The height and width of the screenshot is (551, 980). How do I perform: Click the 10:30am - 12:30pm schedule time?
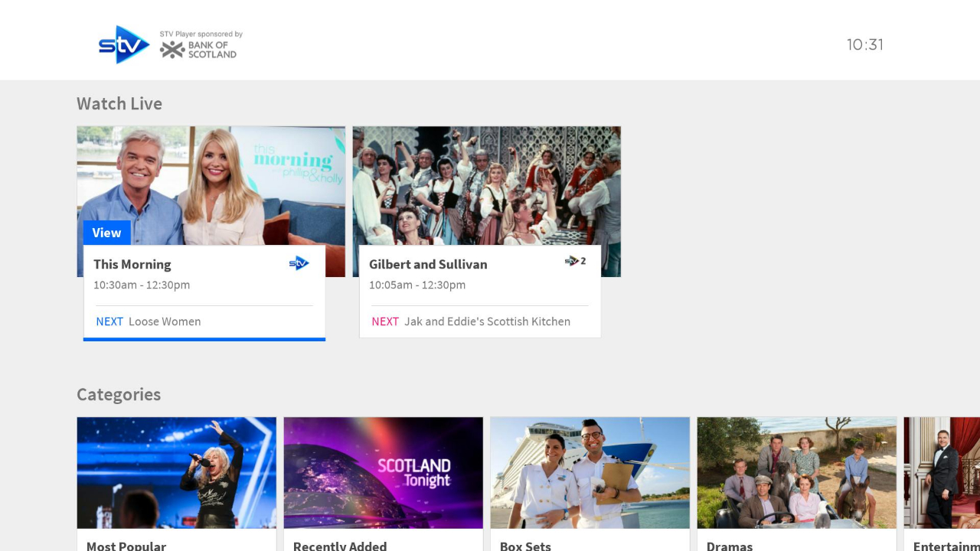(x=141, y=285)
